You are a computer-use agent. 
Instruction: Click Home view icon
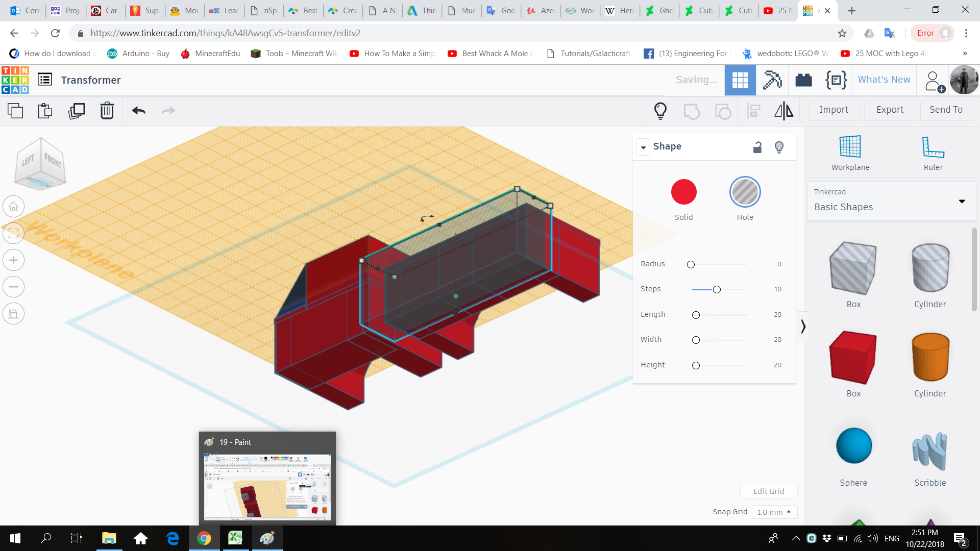tap(14, 207)
